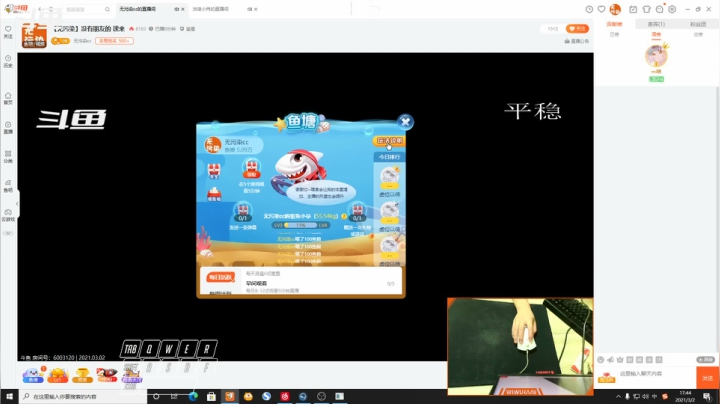The height and width of the screenshot is (404, 720).
Task: Select the 周榜 weekly ranking sub-tab
Action: tap(656, 34)
